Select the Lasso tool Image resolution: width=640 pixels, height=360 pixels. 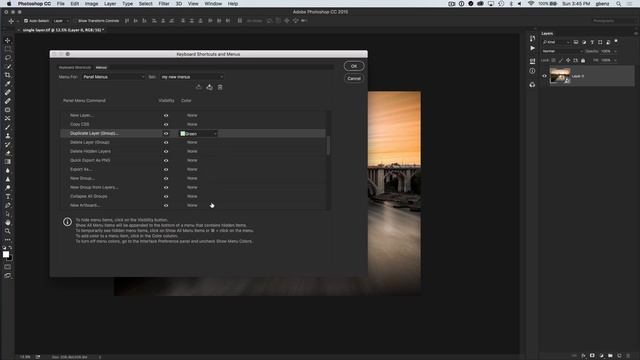pyautogui.click(x=7, y=58)
